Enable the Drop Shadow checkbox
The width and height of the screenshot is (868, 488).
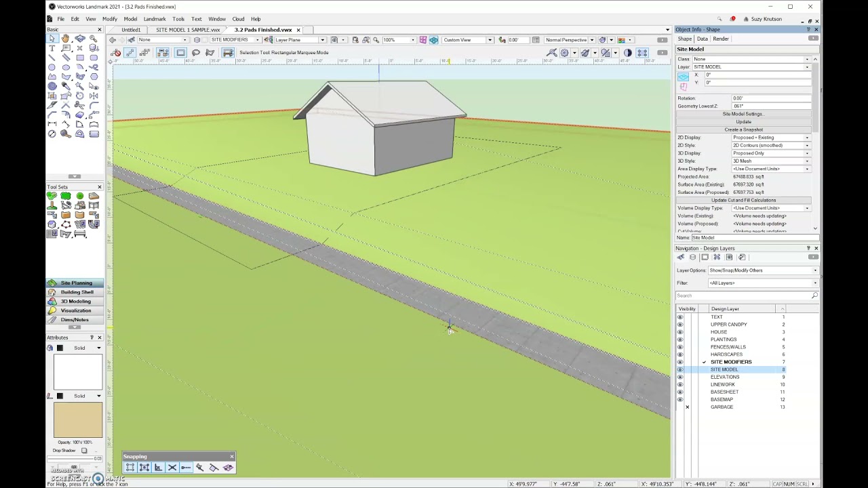(84, 451)
